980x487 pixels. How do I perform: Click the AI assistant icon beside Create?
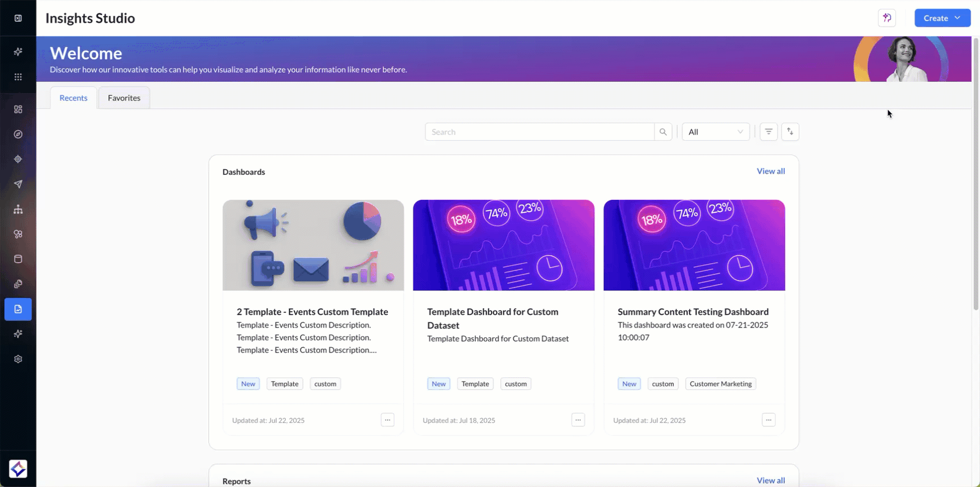887,18
